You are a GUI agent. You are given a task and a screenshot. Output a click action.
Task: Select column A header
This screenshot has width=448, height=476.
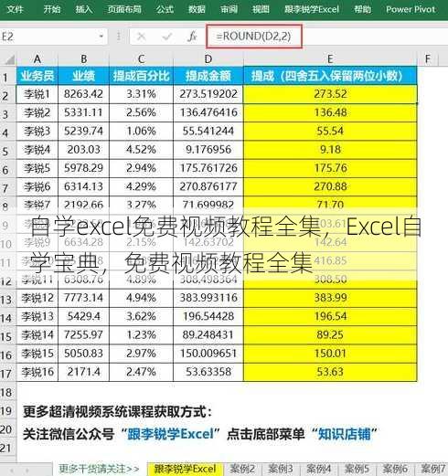pos(37,59)
